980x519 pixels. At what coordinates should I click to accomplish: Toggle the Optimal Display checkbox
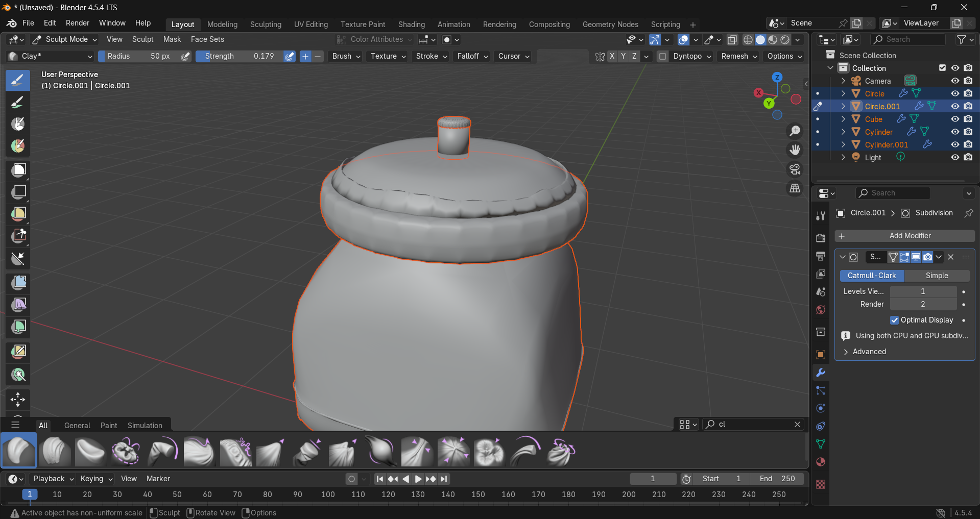point(894,320)
